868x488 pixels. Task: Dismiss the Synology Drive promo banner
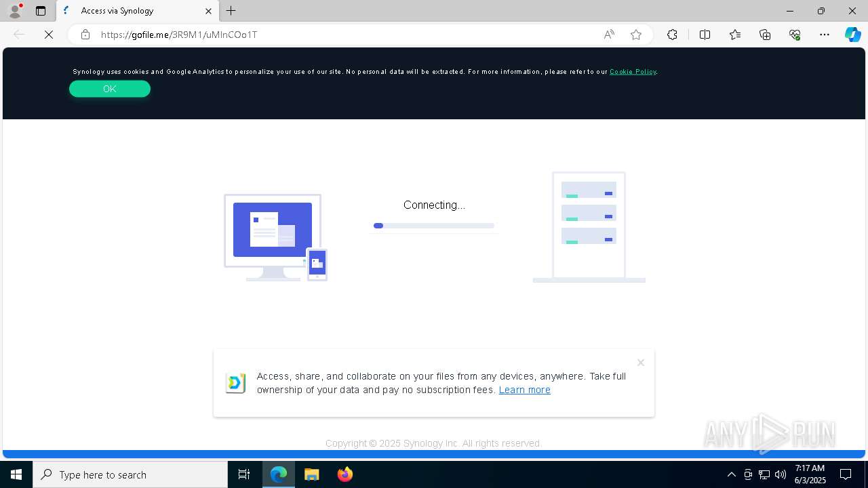pyautogui.click(x=641, y=363)
